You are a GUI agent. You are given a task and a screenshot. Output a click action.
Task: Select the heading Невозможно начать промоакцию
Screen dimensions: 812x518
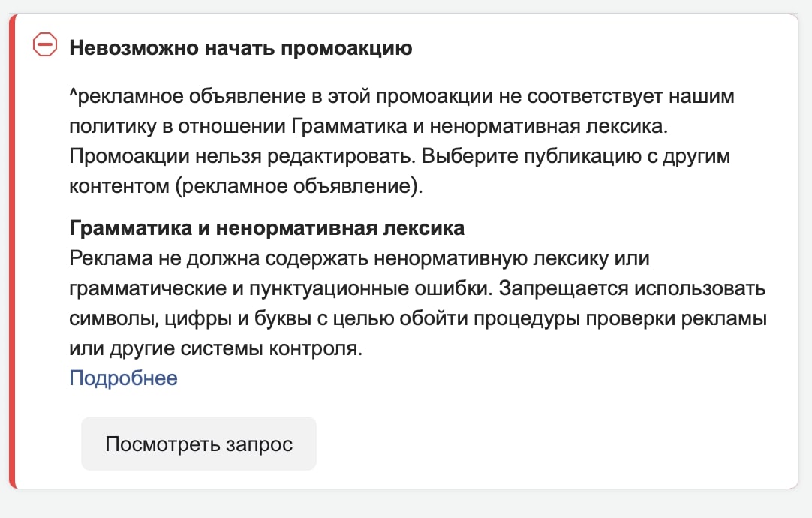click(x=240, y=47)
